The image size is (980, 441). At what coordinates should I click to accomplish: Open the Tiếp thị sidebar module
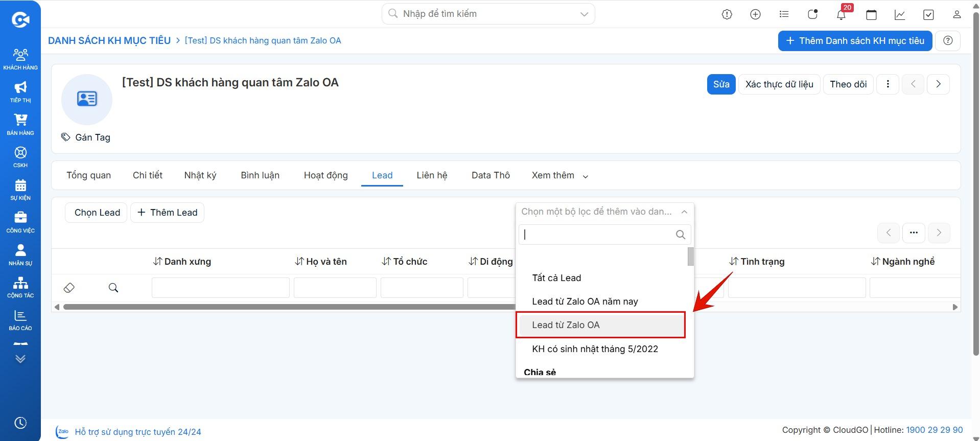point(20,91)
